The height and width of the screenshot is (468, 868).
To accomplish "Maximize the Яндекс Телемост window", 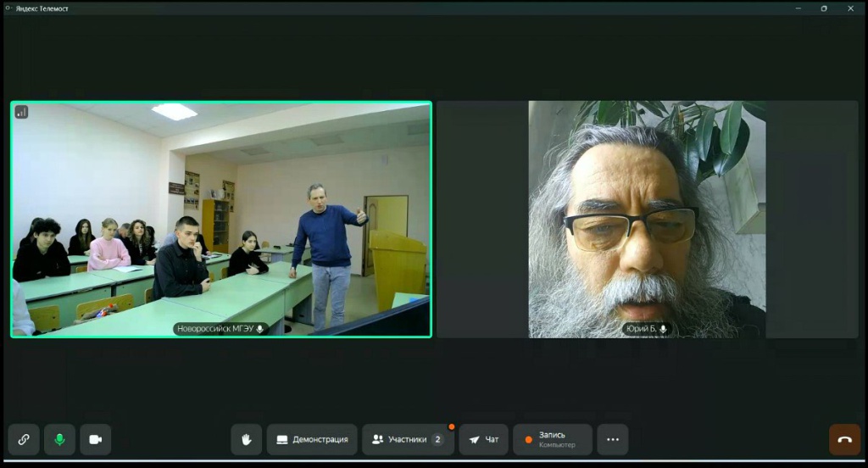I will (x=824, y=8).
